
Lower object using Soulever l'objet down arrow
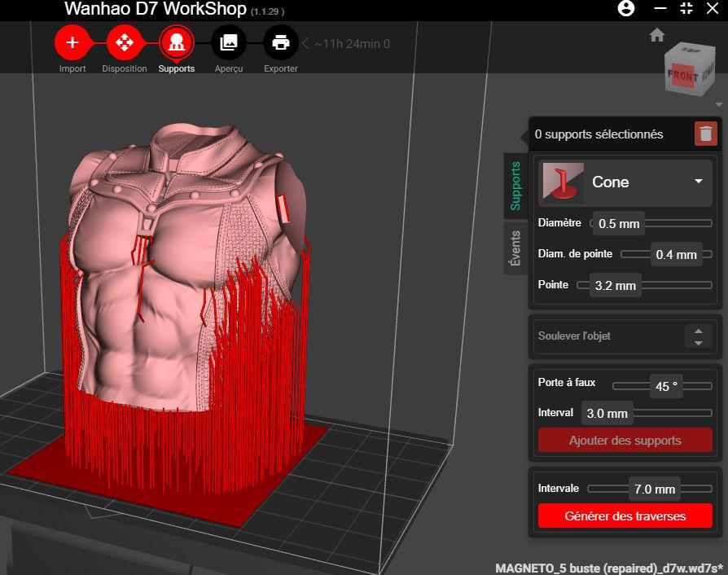(x=699, y=343)
